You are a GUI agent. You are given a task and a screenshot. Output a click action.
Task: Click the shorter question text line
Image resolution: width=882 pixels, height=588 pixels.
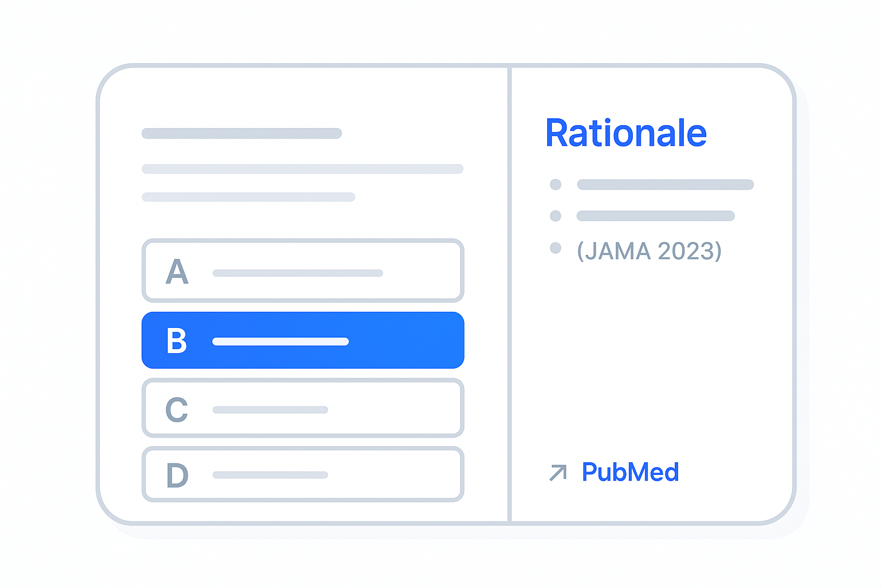249,197
